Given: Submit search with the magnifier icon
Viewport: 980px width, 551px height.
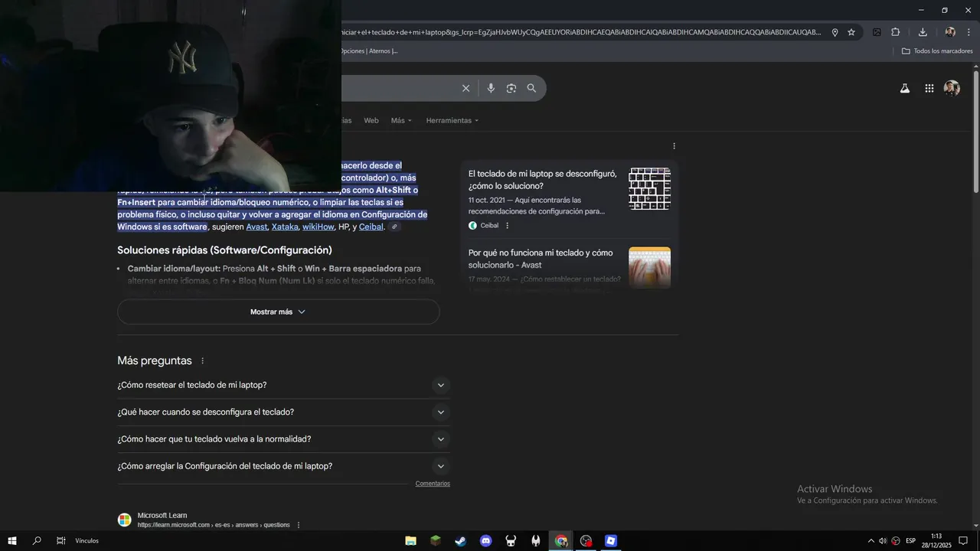Looking at the screenshot, I should pos(531,88).
